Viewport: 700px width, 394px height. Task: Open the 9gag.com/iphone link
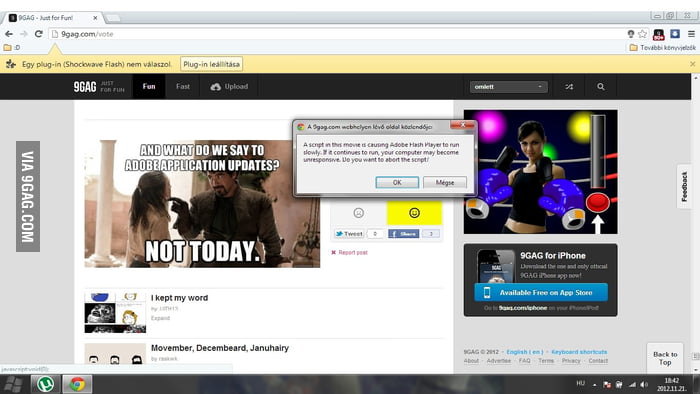(523, 308)
